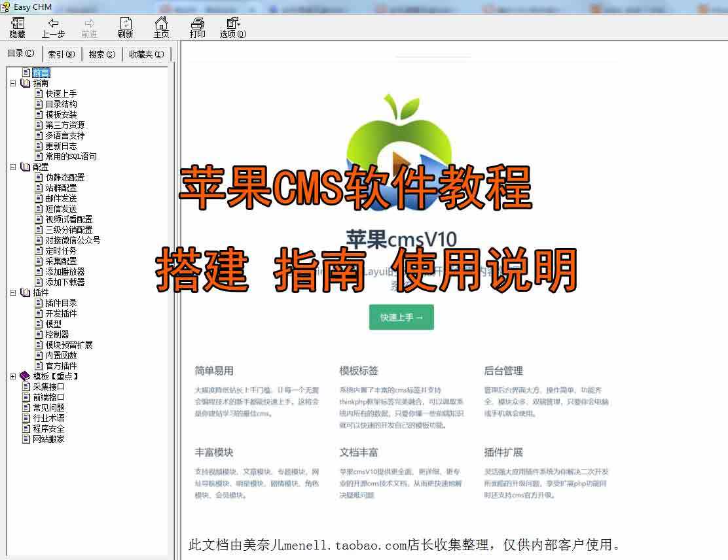Viewport: 728px width, 560px height.
Task: Collapse the 插件 tree node
Action: (x=13, y=293)
